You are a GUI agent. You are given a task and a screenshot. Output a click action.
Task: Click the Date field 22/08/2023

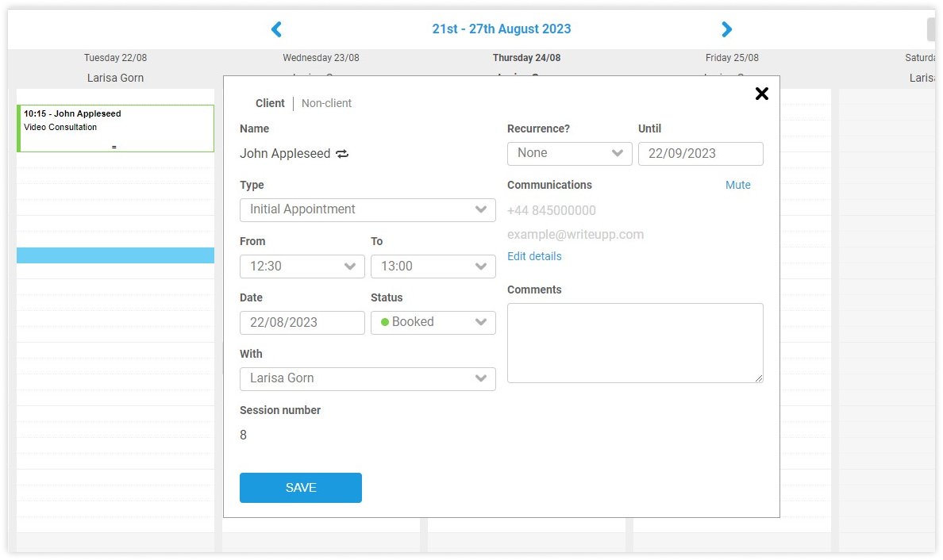(x=302, y=323)
